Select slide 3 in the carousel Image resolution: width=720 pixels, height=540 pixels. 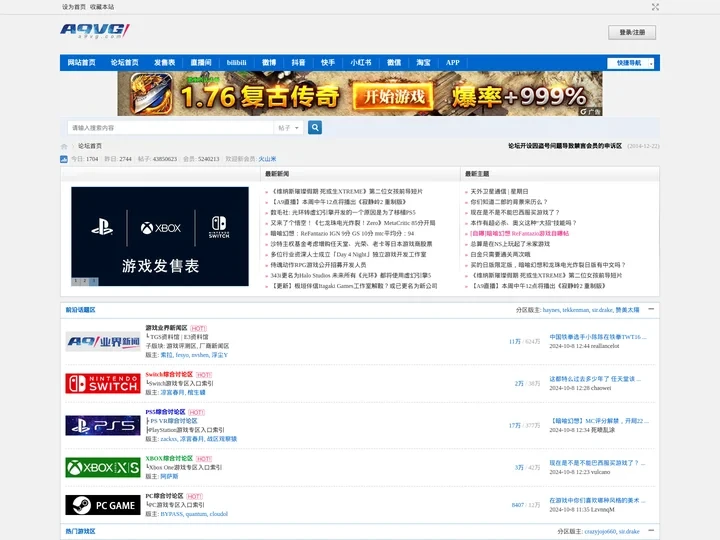tap(94, 281)
